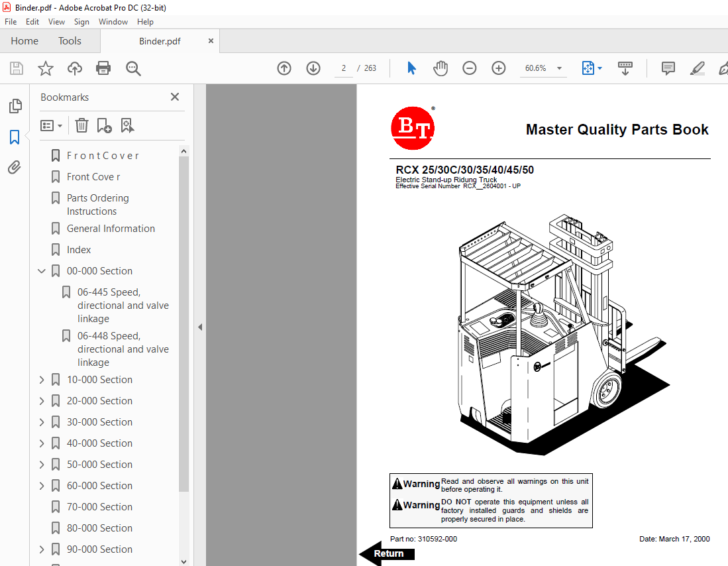
Task: Open the 'Front Cove r' bookmark
Action: (93, 177)
